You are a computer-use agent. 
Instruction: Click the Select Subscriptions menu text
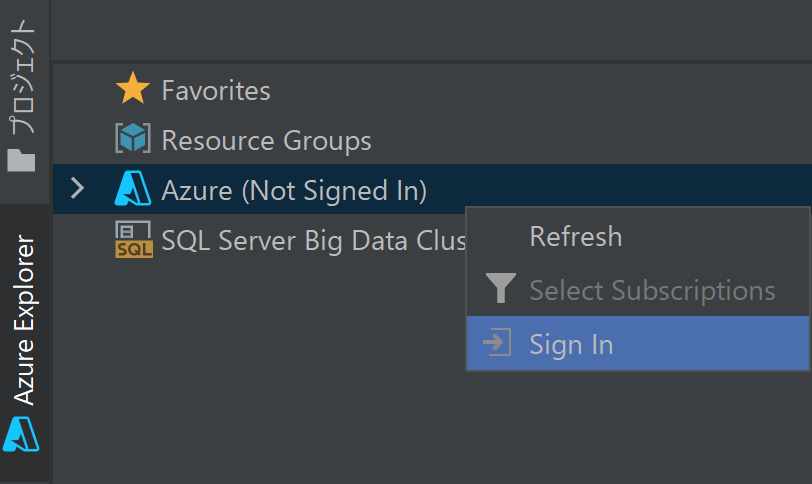(652, 291)
